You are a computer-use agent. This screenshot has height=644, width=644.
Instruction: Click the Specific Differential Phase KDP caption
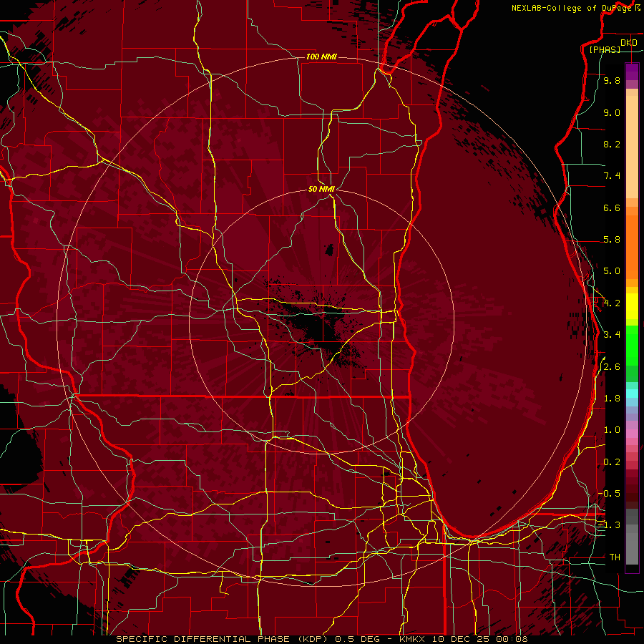[322, 639]
